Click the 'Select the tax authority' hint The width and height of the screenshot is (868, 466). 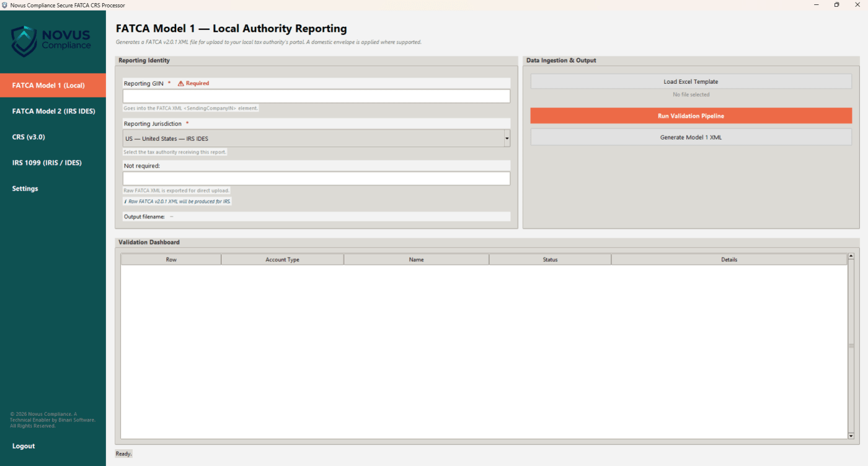(175, 152)
